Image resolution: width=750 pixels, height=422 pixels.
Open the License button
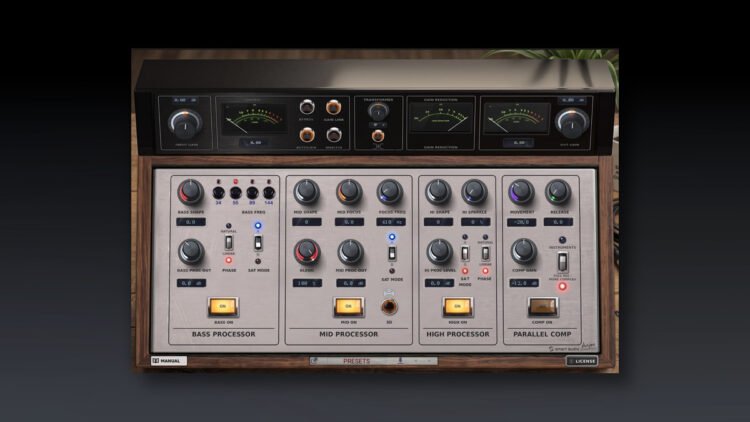[582, 361]
